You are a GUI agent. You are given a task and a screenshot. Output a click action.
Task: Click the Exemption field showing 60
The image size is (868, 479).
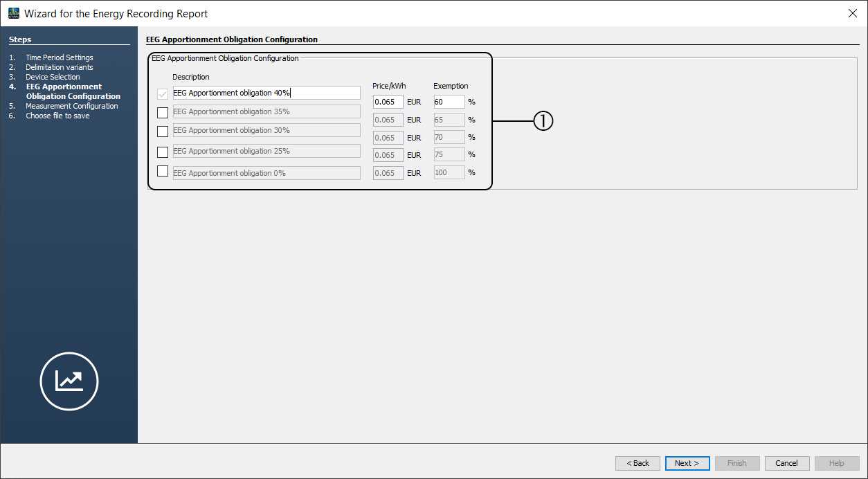pyautogui.click(x=449, y=102)
